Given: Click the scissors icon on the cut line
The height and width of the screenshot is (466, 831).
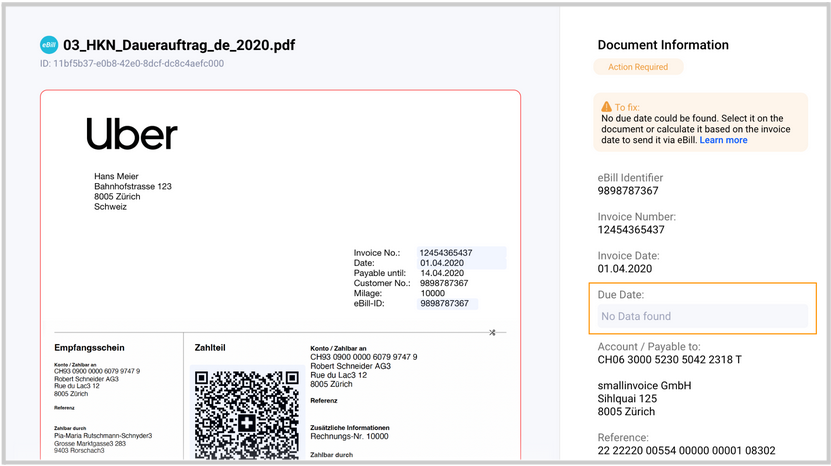Looking at the screenshot, I should (x=492, y=332).
